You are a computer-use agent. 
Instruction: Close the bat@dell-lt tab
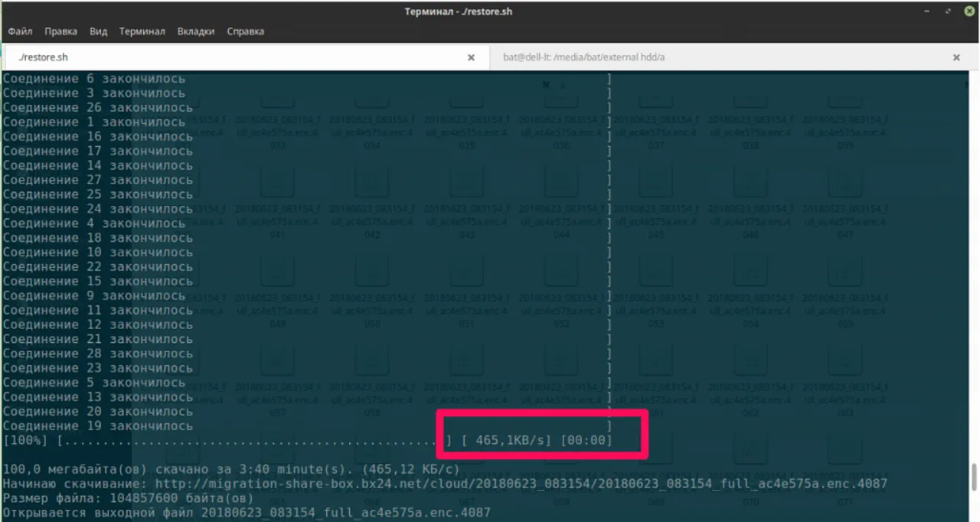pyautogui.click(x=955, y=57)
